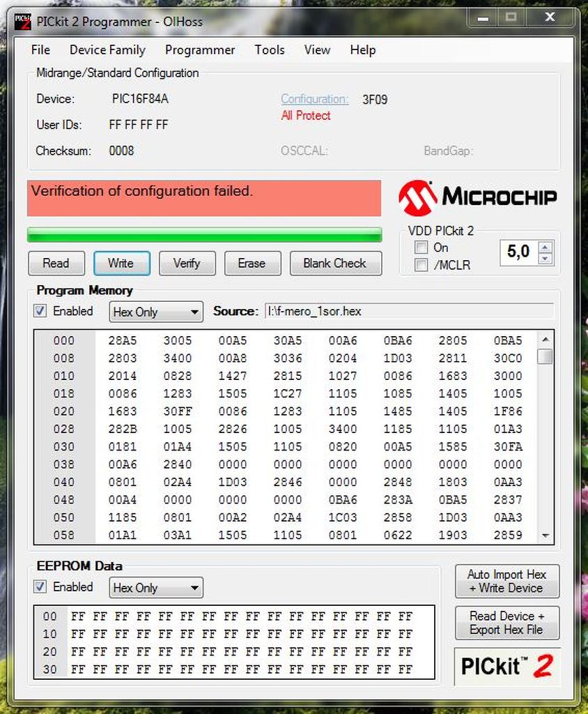This screenshot has height=714, width=588.
Task: Click program memory cell 2846 in row 040
Action: click(288, 483)
